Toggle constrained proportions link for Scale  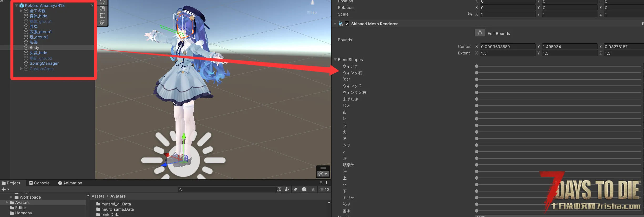(470, 14)
